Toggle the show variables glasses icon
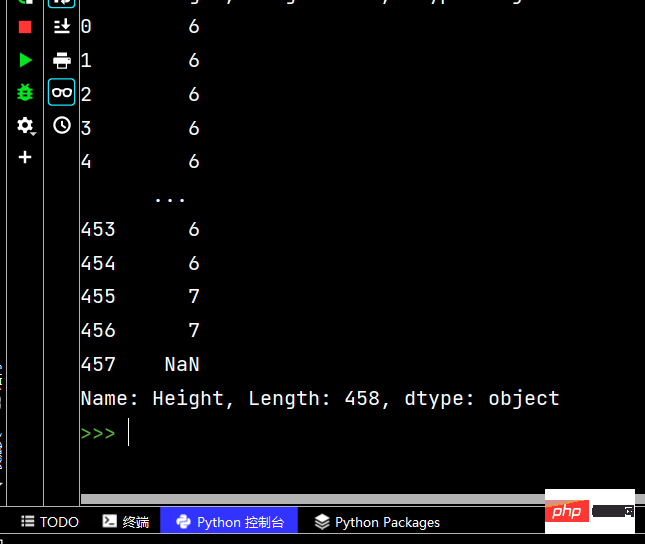The height and width of the screenshot is (544, 645). coord(62,92)
